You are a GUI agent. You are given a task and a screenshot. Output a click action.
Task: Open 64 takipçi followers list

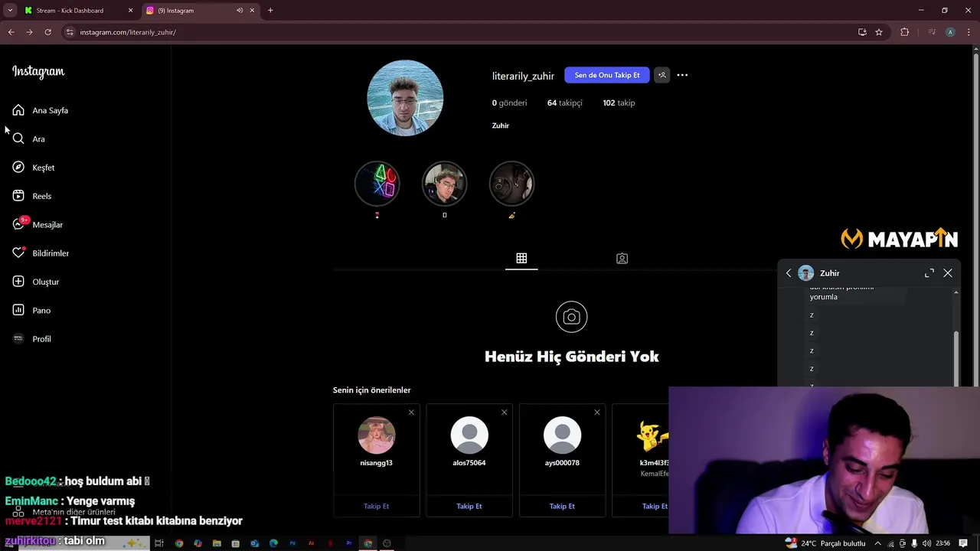click(564, 103)
